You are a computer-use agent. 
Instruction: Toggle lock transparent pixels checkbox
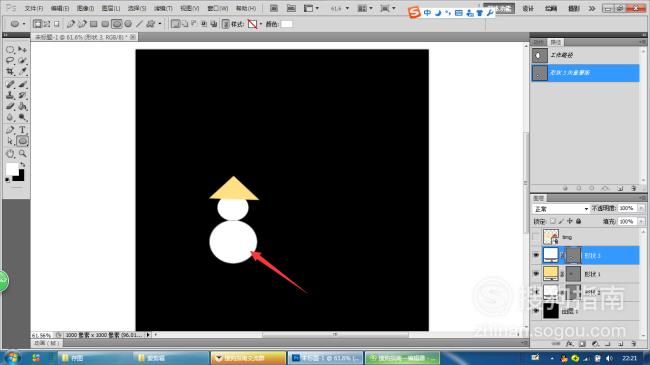553,221
